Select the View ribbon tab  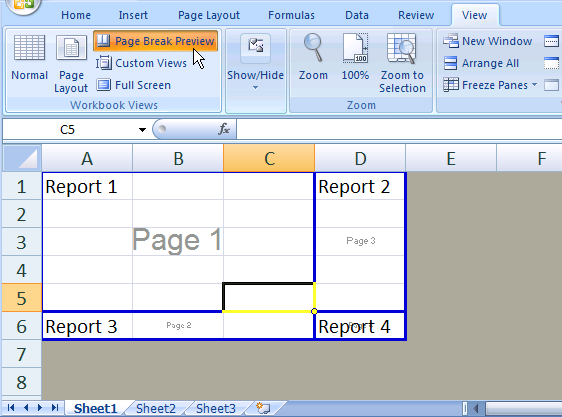[x=475, y=15]
